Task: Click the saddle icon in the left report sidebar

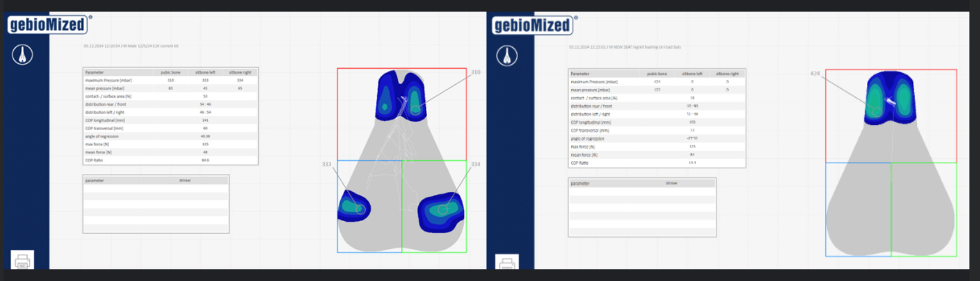Action: [22, 54]
